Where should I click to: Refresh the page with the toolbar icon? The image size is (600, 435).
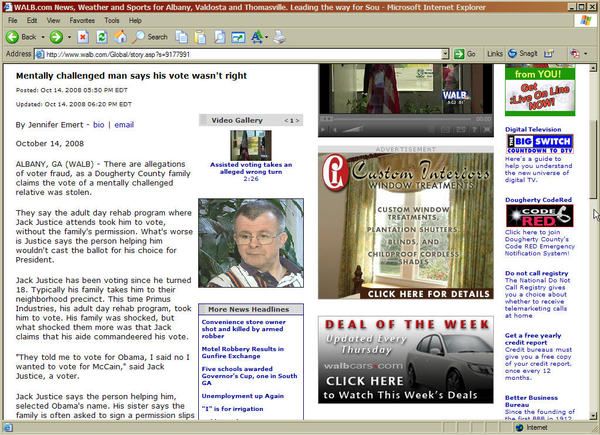(x=99, y=36)
